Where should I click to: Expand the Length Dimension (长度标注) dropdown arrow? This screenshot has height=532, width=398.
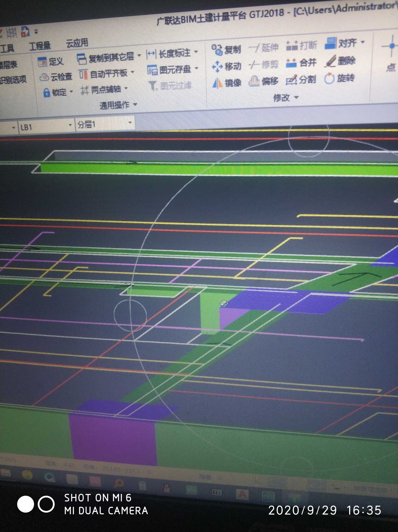[196, 52]
